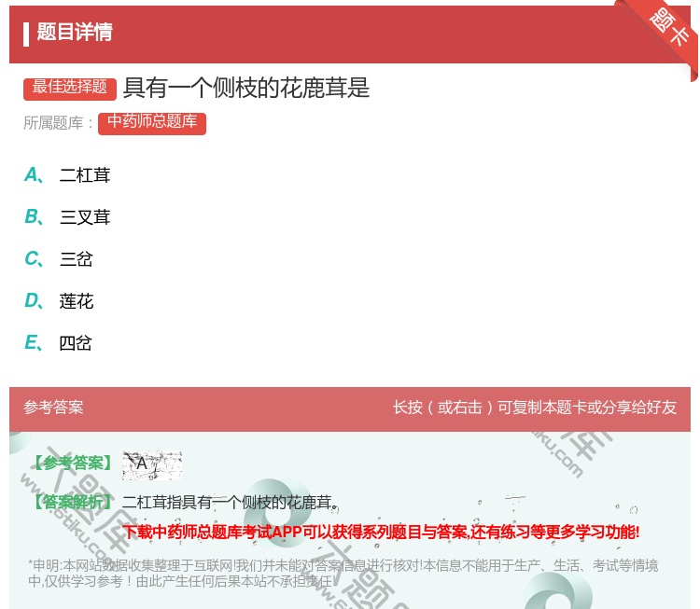Click the question text 具有一个侧枝的花鹿茸是
Viewport: 700px width, 609px height.
pos(246,88)
